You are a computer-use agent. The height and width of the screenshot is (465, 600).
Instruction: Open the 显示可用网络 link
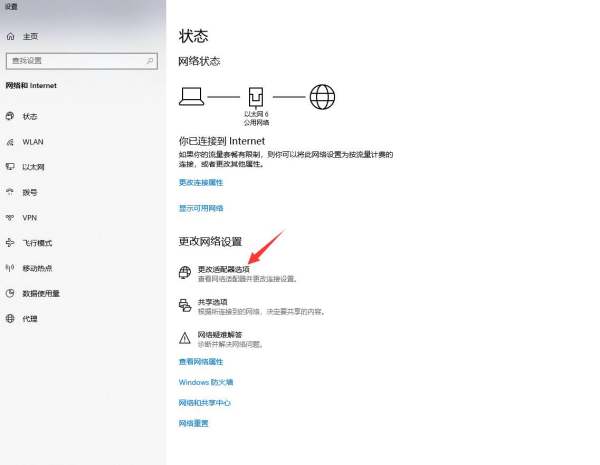click(x=201, y=208)
